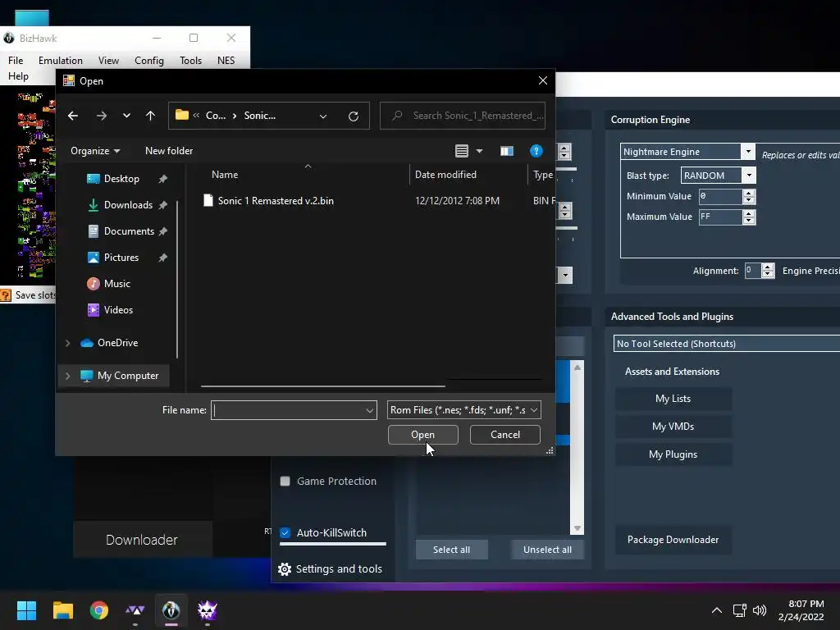Go up one folder level in Open dialog
The image size is (840, 630).
151,116
